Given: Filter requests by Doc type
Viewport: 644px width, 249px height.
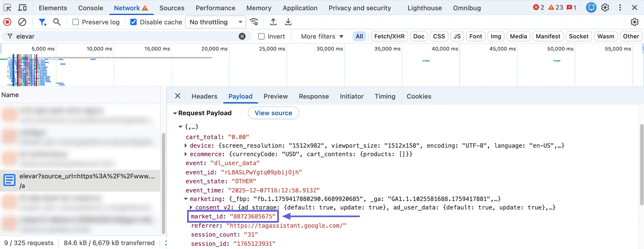Looking at the screenshot, I should (x=419, y=36).
